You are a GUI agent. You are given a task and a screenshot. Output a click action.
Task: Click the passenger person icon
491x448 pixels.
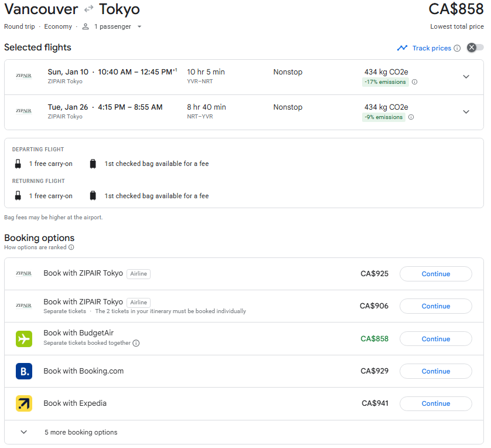(x=86, y=26)
